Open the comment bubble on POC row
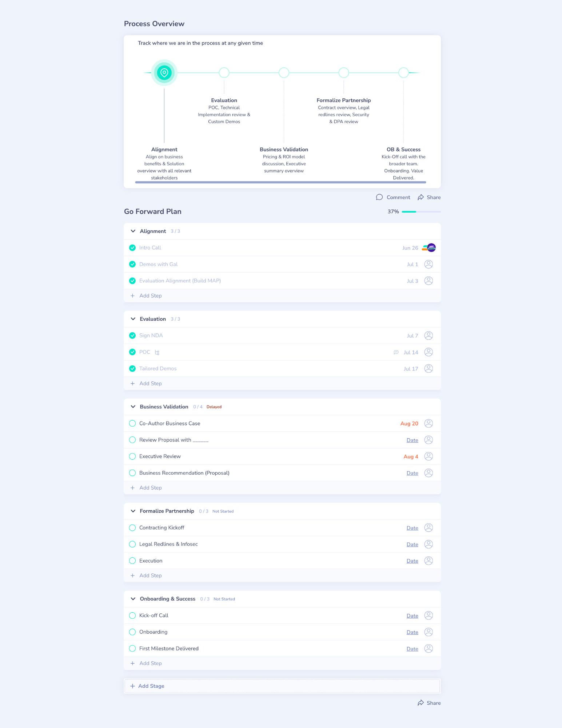 [x=396, y=352]
